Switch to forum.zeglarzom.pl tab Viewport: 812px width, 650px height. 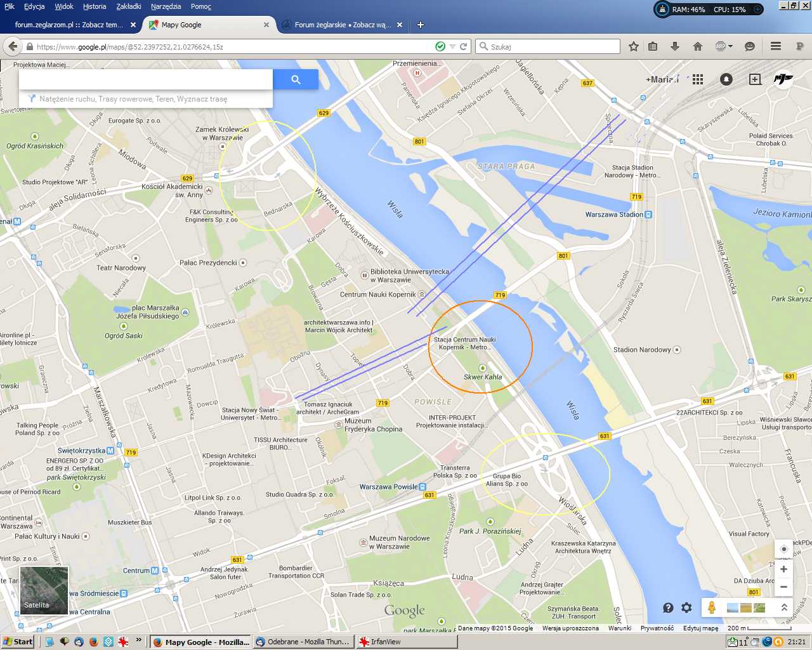coord(69,25)
